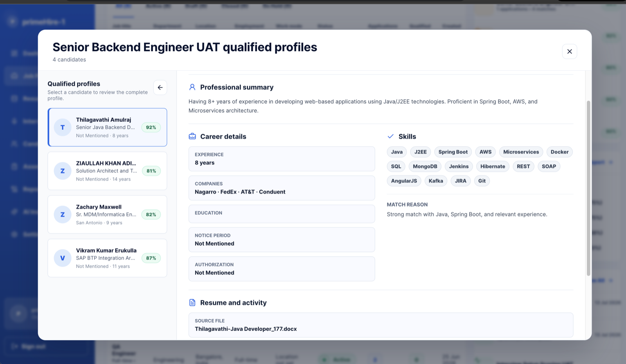Screen dimensions: 626x364
Task: Click the 92% match score badge
Action: (151, 127)
